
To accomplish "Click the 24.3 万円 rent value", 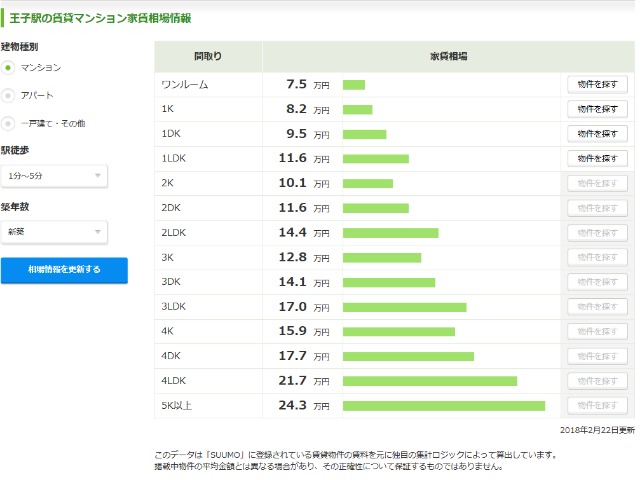I will [304, 406].
